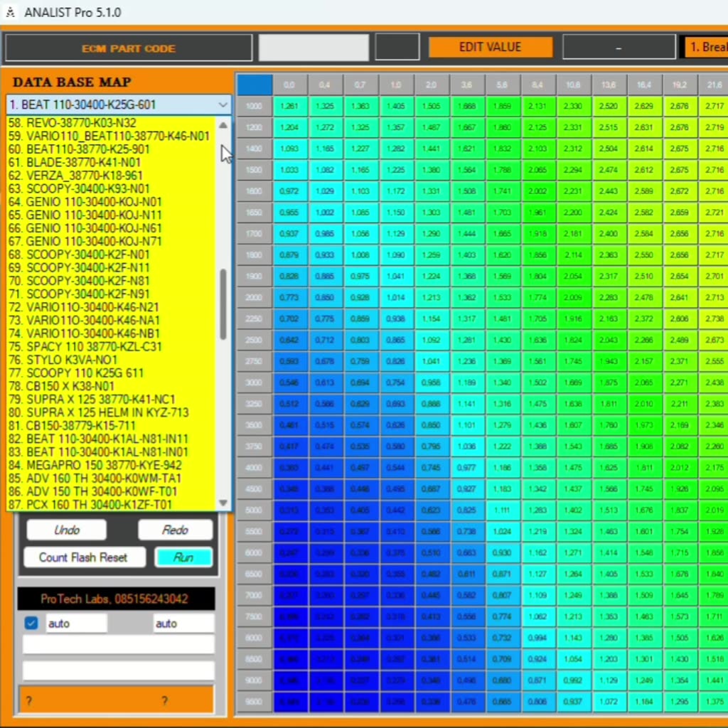Click map cell with value 1.261
This screenshot has width=728, height=728.
tap(290, 106)
